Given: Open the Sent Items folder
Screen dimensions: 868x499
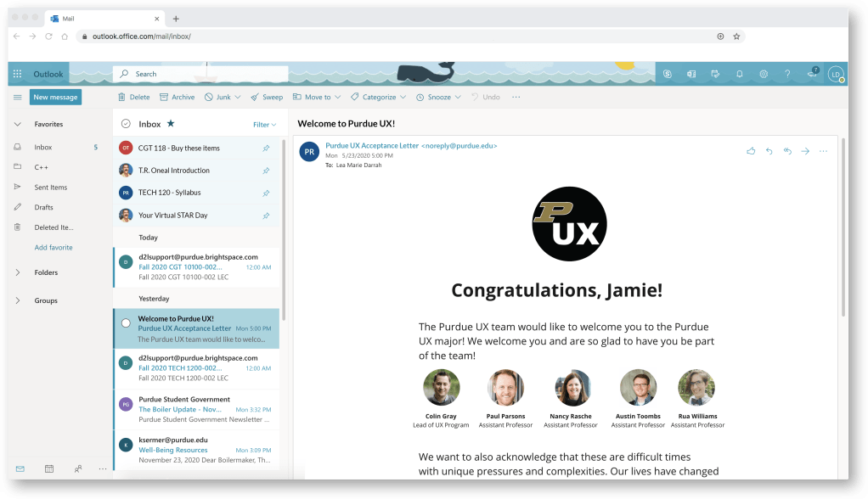Looking at the screenshot, I should pyautogui.click(x=50, y=188).
